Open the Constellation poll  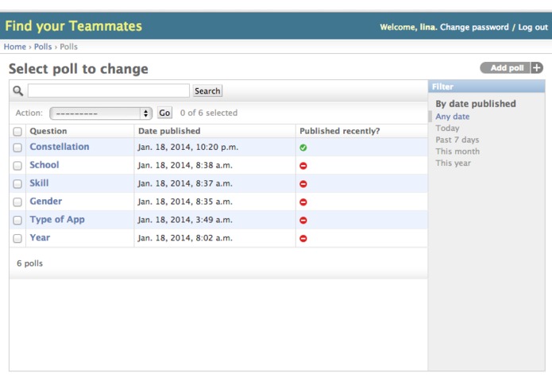tap(60, 147)
